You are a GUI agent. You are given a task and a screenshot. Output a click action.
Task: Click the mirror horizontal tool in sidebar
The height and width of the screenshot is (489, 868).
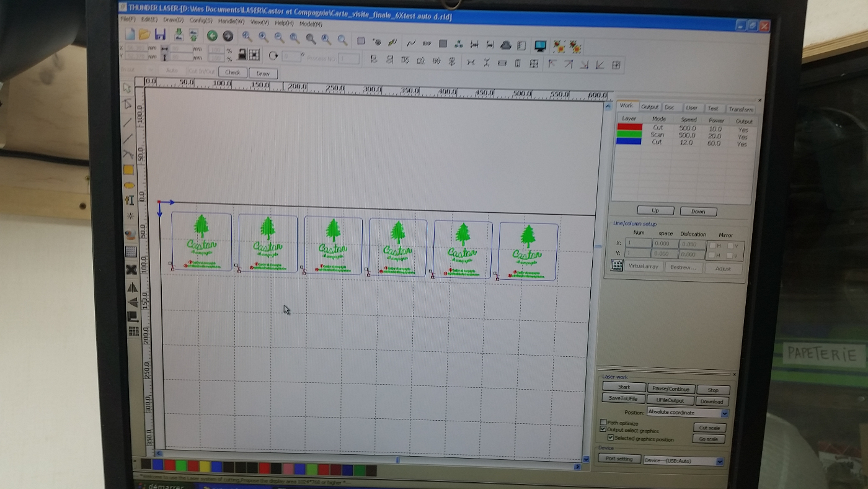[x=133, y=288]
